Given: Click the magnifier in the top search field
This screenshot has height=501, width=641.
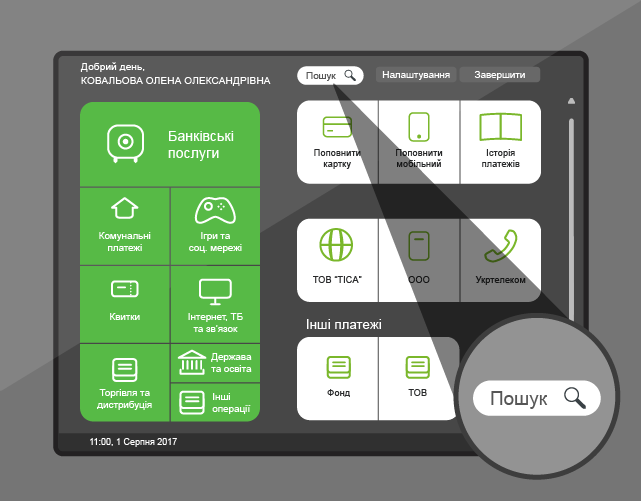Looking at the screenshot, I should coord(350,75).
